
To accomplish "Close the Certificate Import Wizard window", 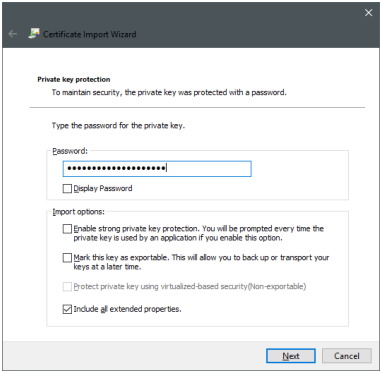I will (x=368, y=13).
